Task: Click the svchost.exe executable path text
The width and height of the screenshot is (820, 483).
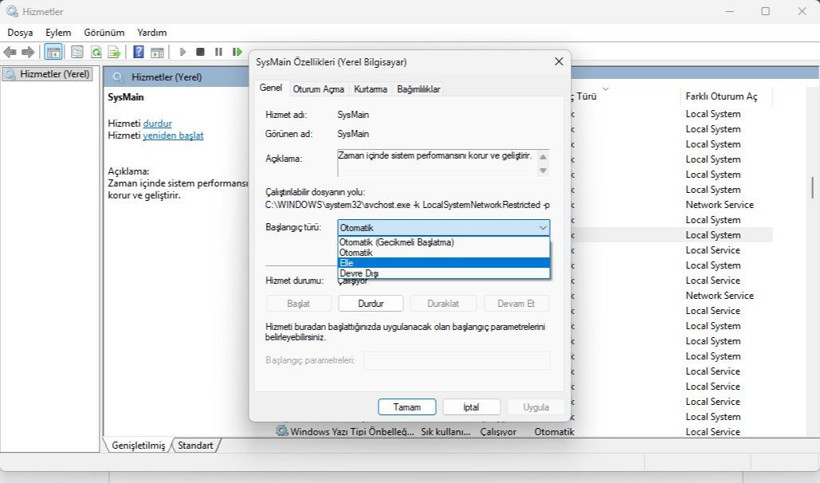Action: pyautogui.click(x=407, y=205)
